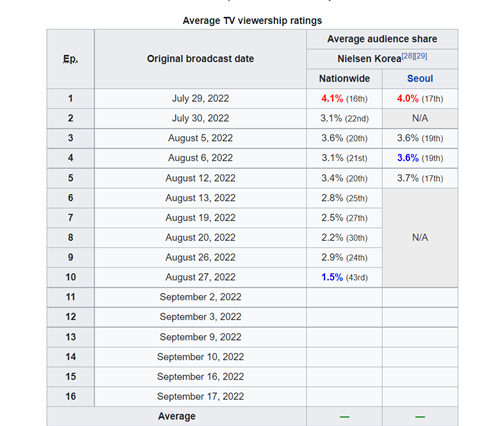Click the Average row label

pyautogui.click(x=177, y=416)
